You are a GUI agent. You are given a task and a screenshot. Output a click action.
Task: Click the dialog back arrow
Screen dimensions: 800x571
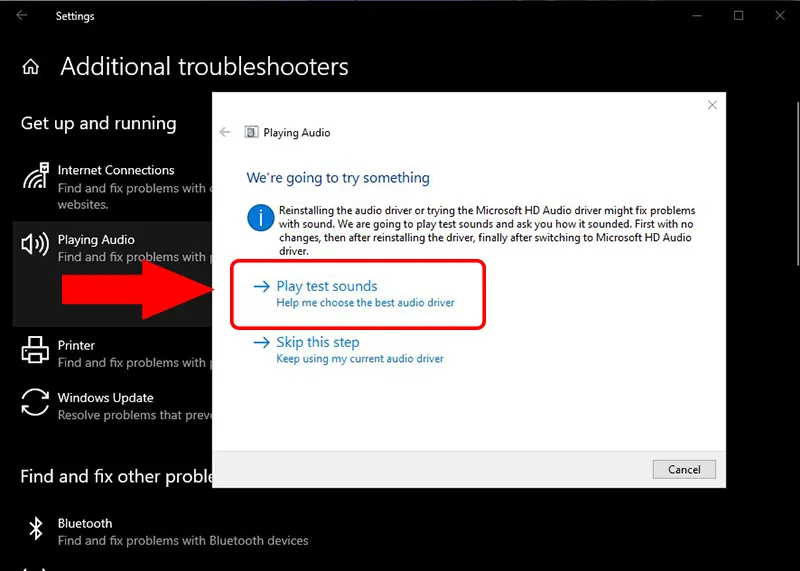click(225, 132)
